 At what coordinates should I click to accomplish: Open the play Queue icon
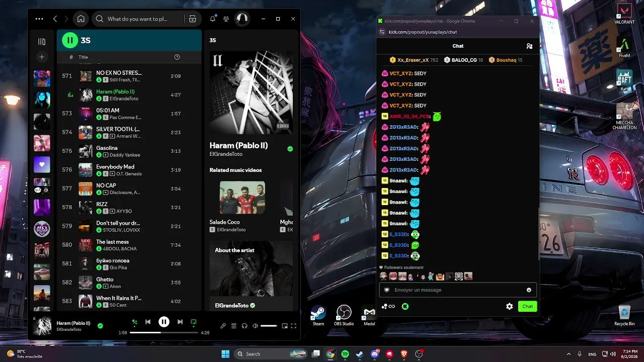click(234, 326)
